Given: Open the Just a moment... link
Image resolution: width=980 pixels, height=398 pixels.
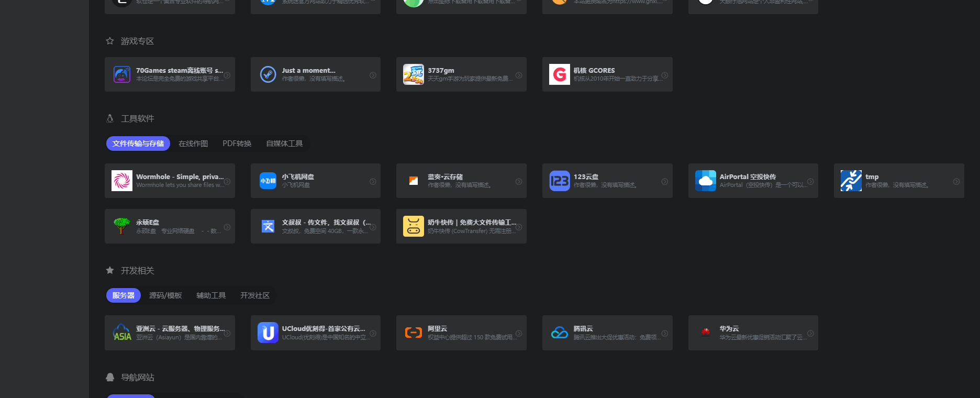Looking at the screenshot, I should (309, 70).
